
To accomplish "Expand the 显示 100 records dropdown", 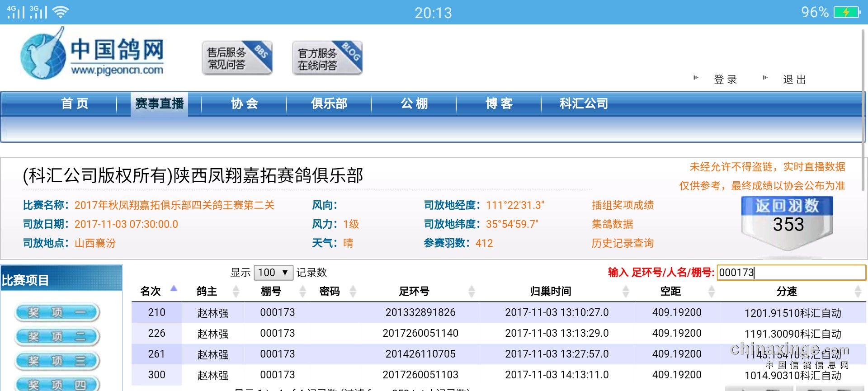I will coord(273,273).
